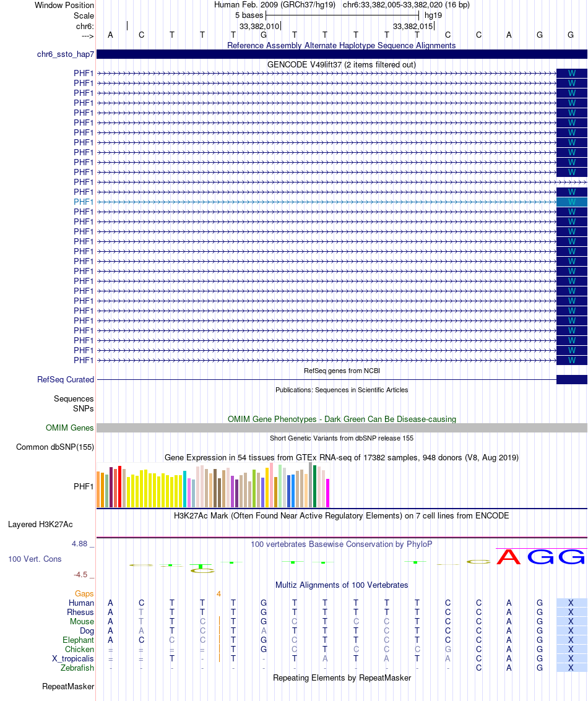Click the ---> strand direction arrow label

coord(87,37)
